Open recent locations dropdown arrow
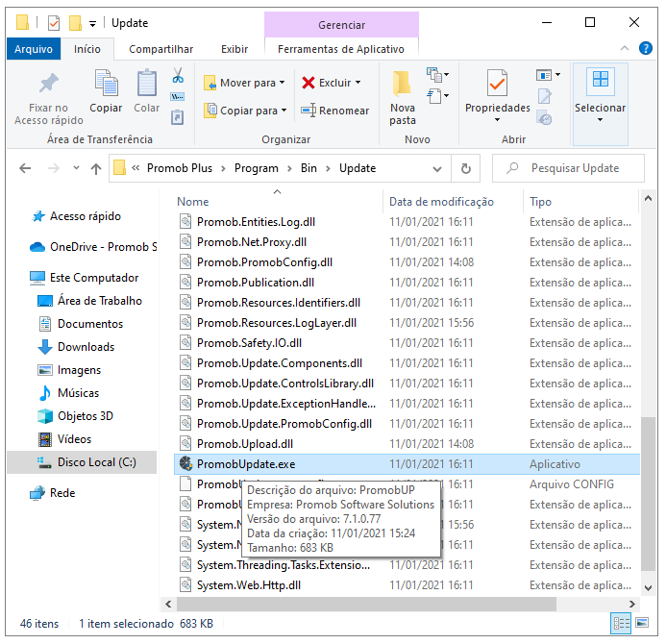Screen dimensions: 666x644 76,168
